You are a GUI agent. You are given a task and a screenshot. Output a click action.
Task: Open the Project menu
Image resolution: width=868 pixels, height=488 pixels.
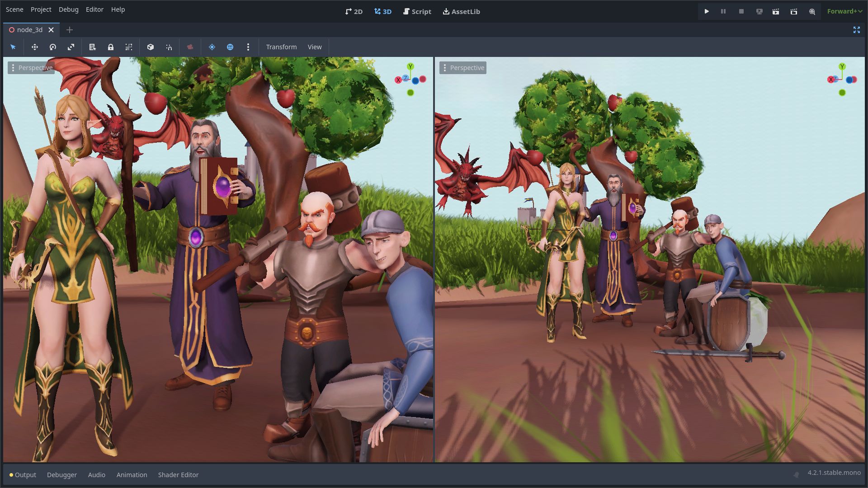(41, 9)
